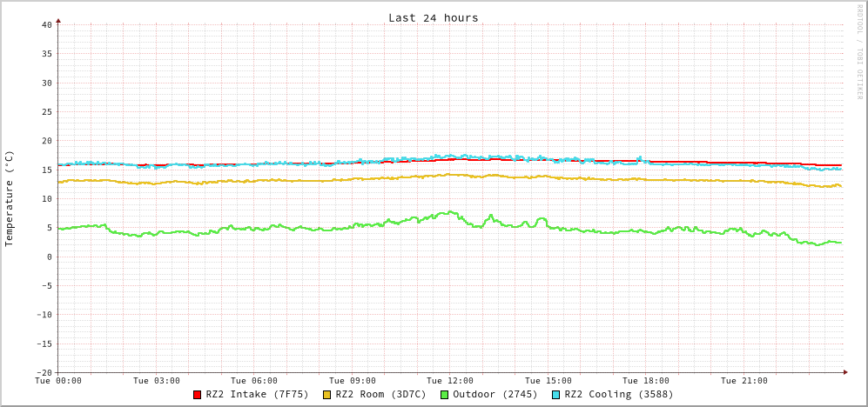Click the green Outdoor legend swatch
The image size is (868, 407).
tap(444, 395)
